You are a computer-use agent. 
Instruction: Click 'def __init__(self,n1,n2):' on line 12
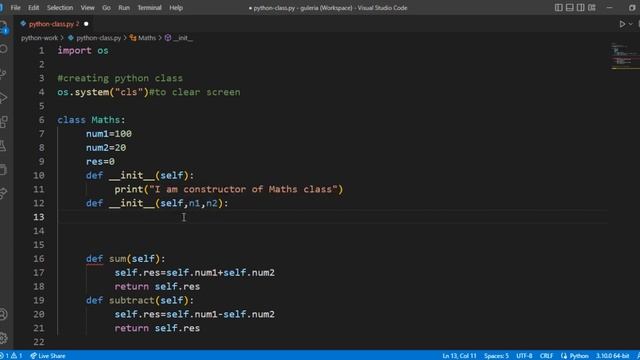[x=157, y=203]
